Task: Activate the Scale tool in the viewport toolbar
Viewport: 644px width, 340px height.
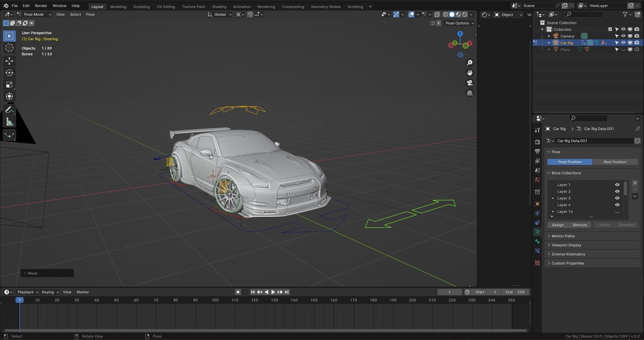Action: pos(9,84)
